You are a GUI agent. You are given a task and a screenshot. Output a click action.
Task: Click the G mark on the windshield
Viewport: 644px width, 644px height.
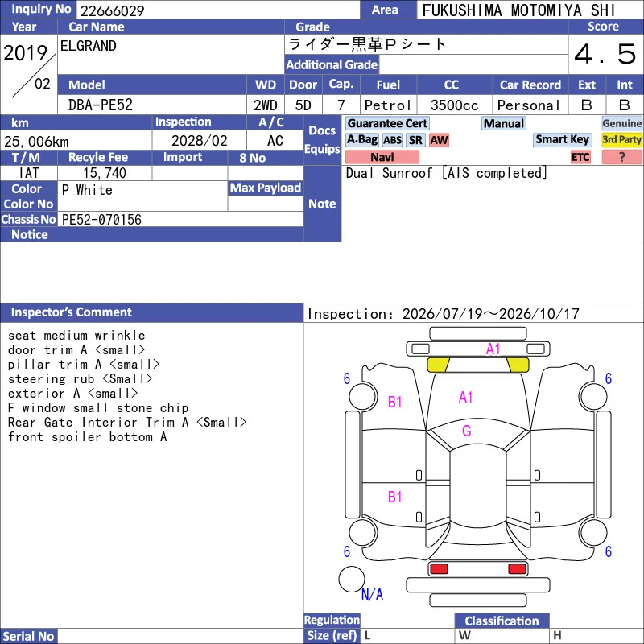click(467, 431)
